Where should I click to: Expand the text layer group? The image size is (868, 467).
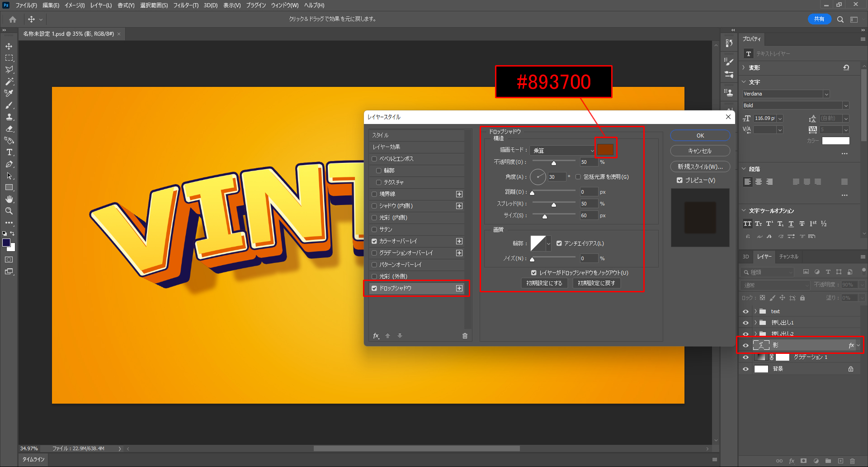[x=755, y=311]
